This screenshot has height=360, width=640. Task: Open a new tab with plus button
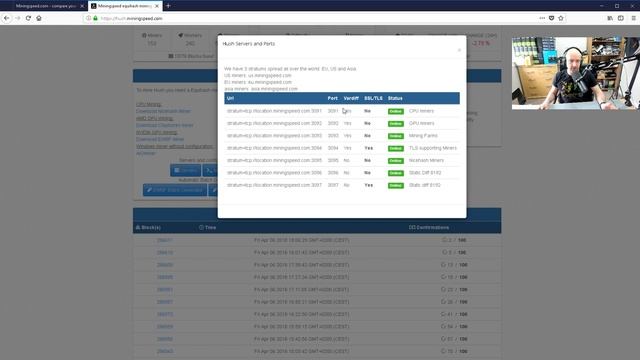click(168, 6)
